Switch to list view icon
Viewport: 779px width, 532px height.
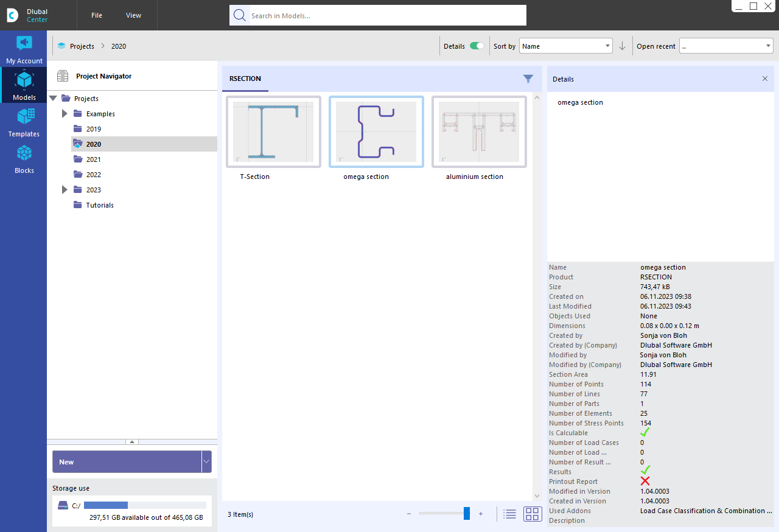(510, 514)
